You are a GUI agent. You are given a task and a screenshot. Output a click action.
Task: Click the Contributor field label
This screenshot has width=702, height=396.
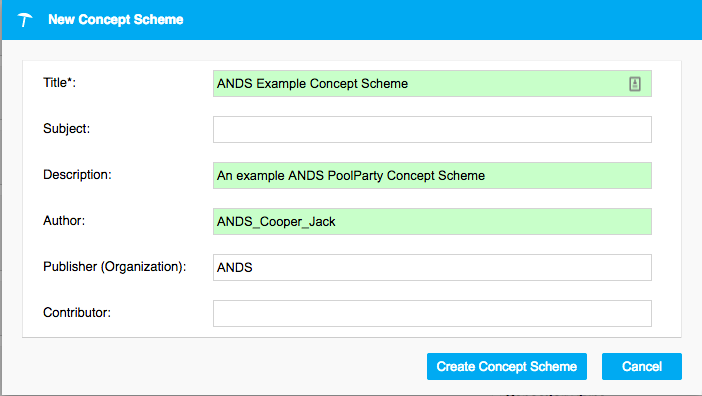click(x=77, y=313)
